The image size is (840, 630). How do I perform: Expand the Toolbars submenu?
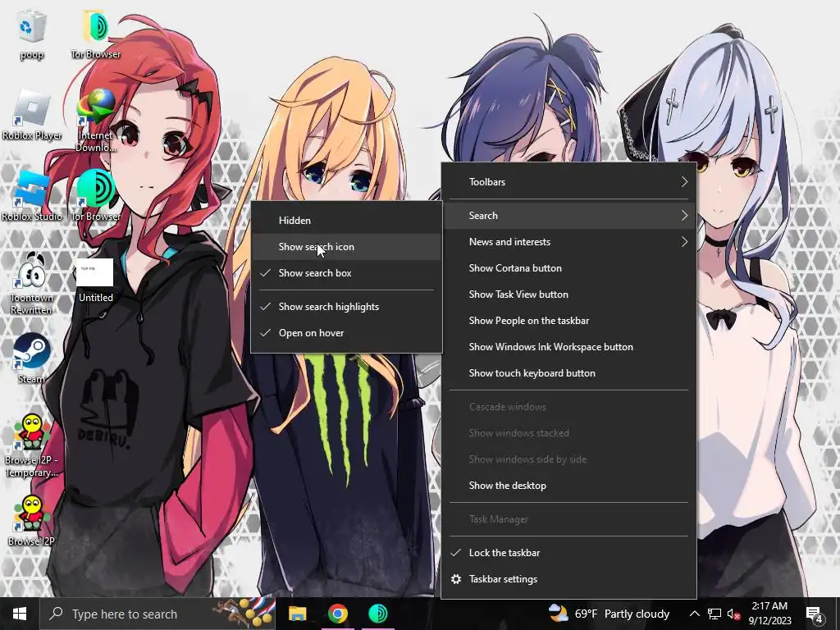click(568, 182)
